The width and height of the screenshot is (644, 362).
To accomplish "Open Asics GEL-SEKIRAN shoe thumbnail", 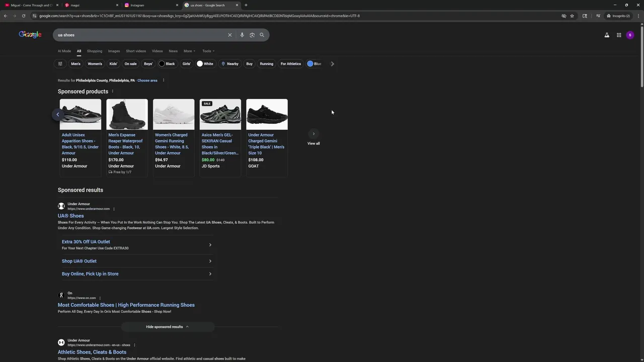I will (x=220, y=115).
